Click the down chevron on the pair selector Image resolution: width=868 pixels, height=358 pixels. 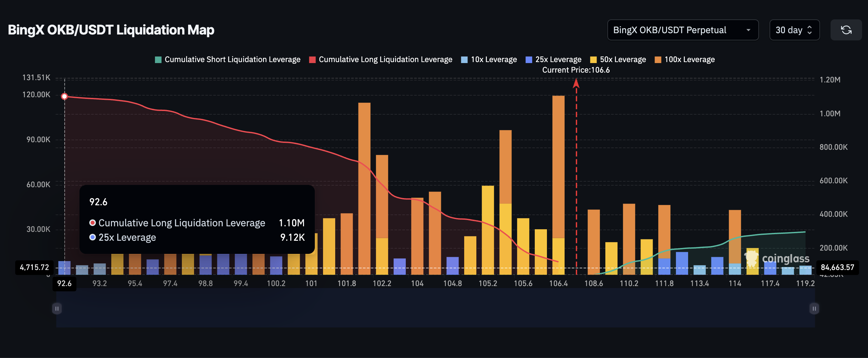[x=749, y=30]
